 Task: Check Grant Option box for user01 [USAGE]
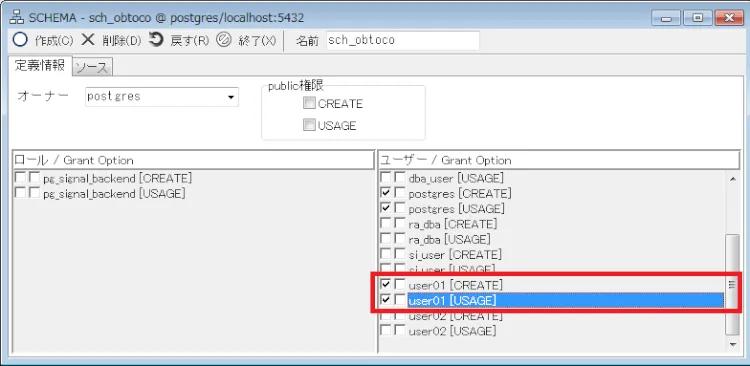point(399,300)
